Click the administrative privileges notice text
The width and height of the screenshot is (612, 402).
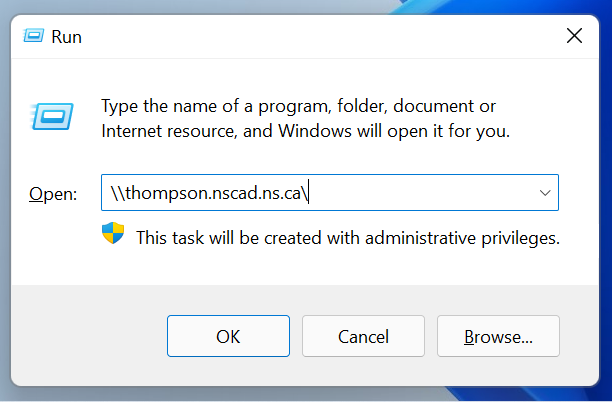pos(348,238)
